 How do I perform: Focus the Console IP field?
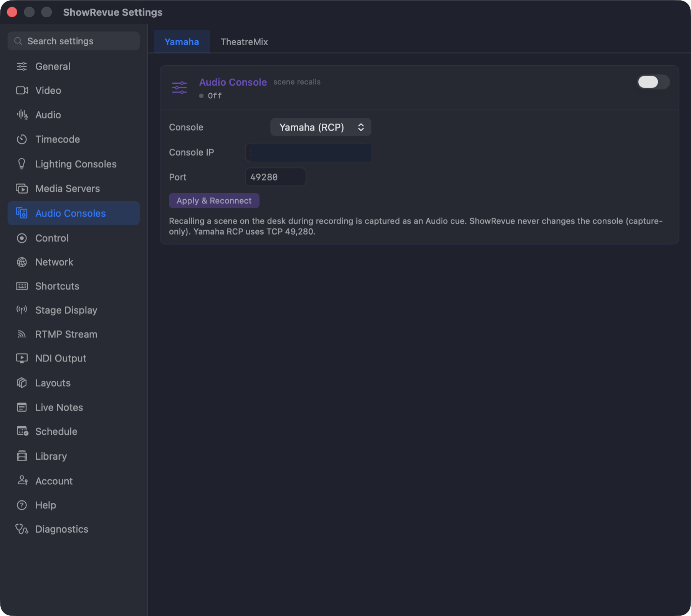[x=308, y=152]
